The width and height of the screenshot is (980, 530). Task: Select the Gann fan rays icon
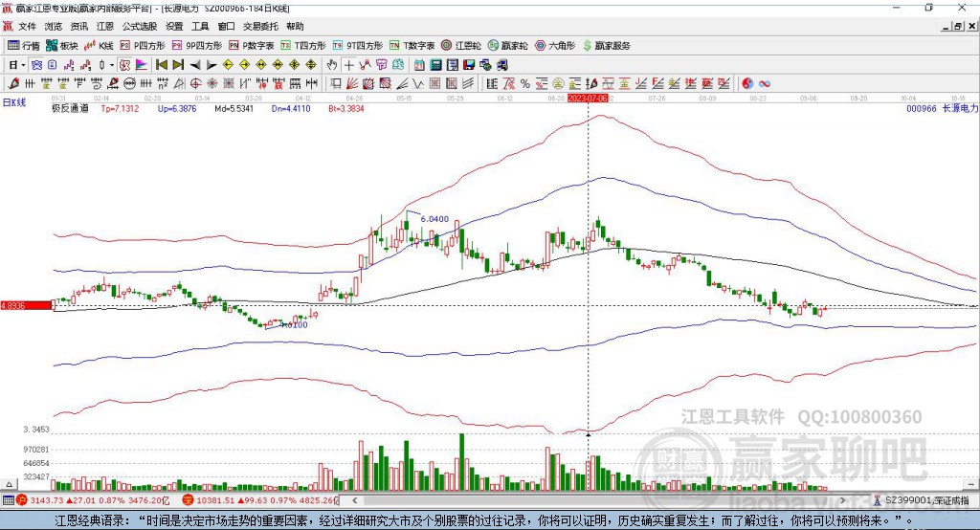352,84
